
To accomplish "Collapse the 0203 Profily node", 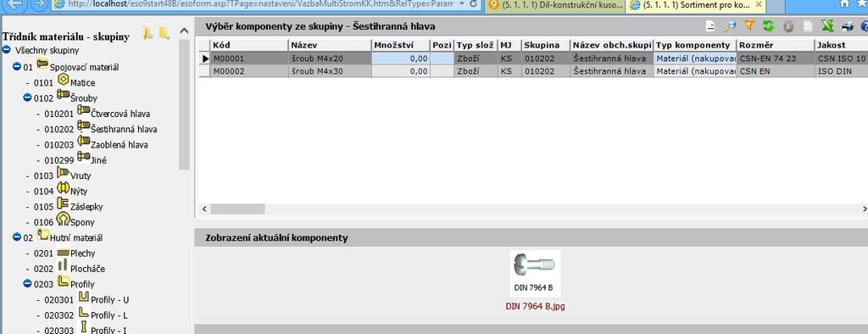I will 27,284.
